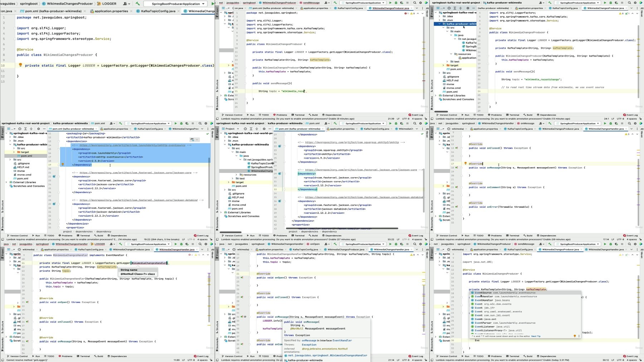This screenshot has width=644, height=362.
Task: Expand External Libraries in selected-dependency pom project tree
Action: click(6, 182)
